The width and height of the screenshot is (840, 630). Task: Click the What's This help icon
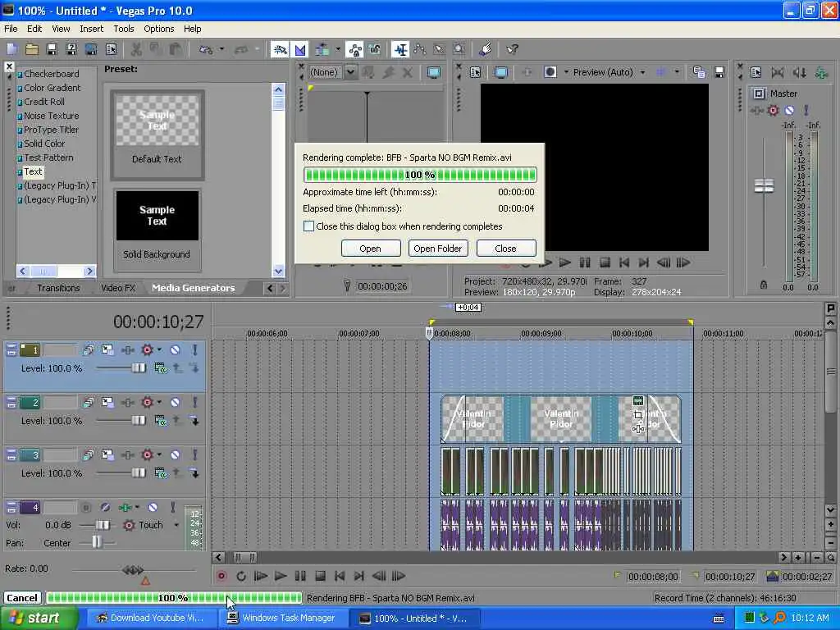(x=512, y=50)
